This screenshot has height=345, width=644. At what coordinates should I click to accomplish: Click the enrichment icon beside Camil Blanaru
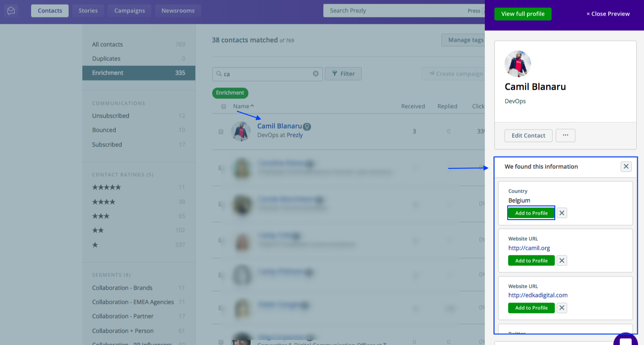point(307,126)
